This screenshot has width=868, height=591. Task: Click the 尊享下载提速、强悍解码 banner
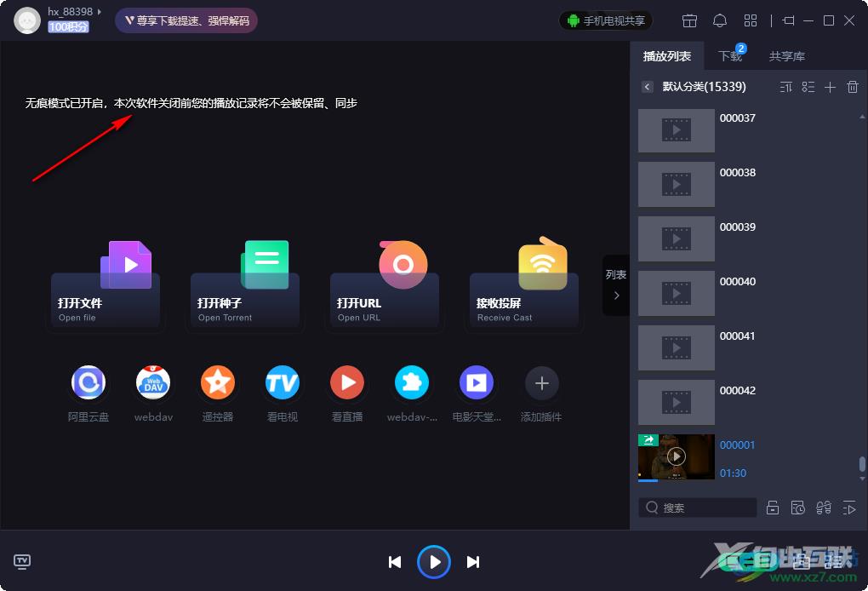point(186,20)
